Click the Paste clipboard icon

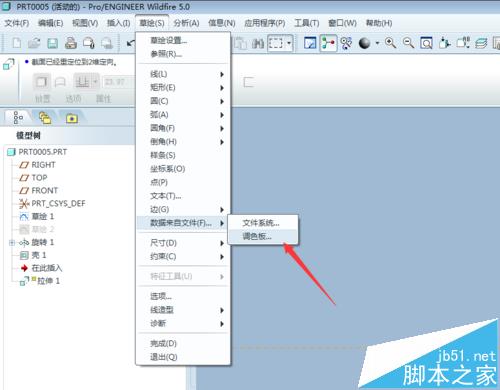point(240,43)
